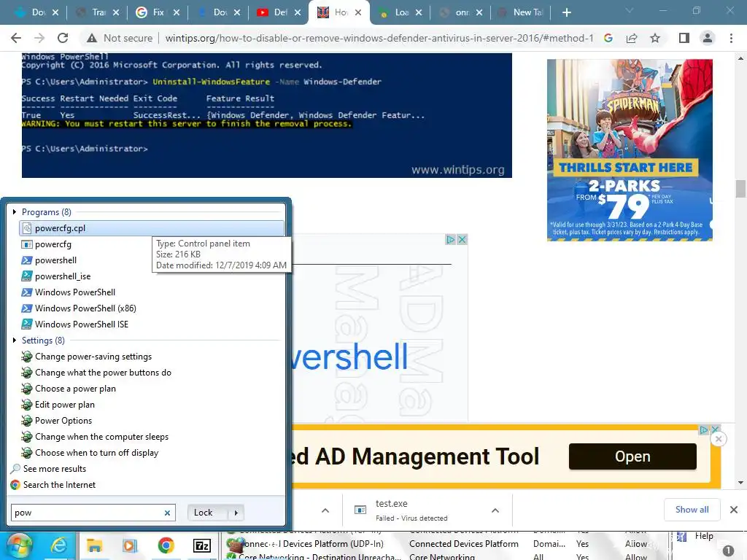This screenshot has width=747, height=560.
Task: Open Chrome three-dot menu
Action: (x=731, y=38)
